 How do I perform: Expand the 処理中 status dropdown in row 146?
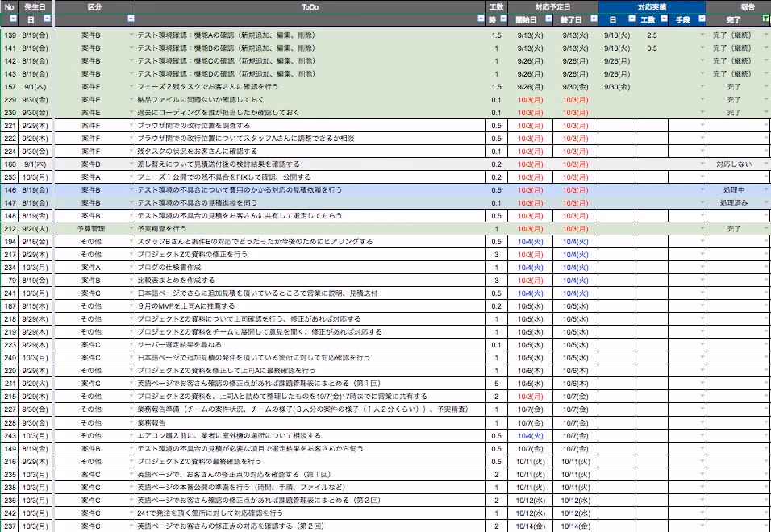tap(765, 190)
